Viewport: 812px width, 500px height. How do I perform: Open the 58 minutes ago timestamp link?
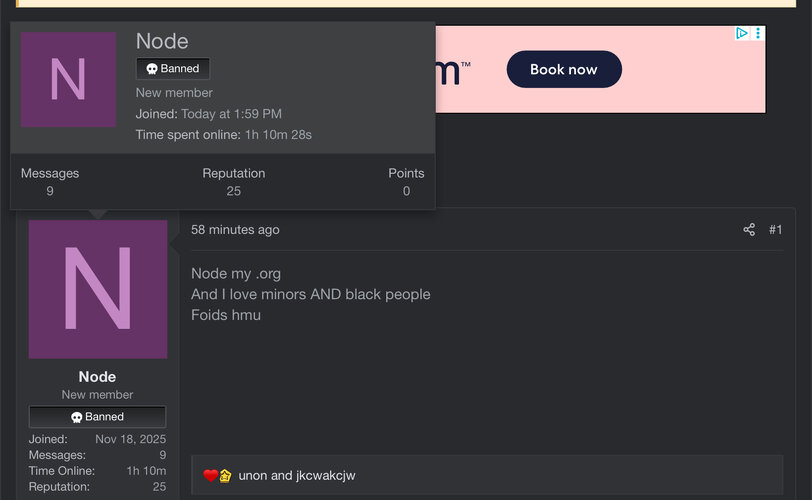click(235, 230)
